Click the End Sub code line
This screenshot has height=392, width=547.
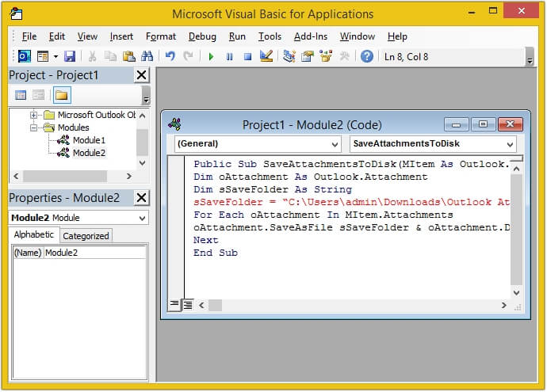pyautogui.click(x=216, y=253)
